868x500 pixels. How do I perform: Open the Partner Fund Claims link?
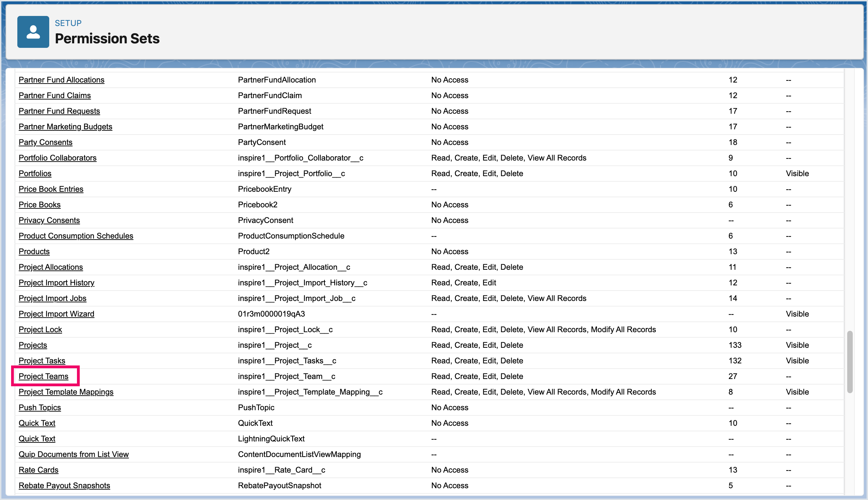(x=55, y=95)
